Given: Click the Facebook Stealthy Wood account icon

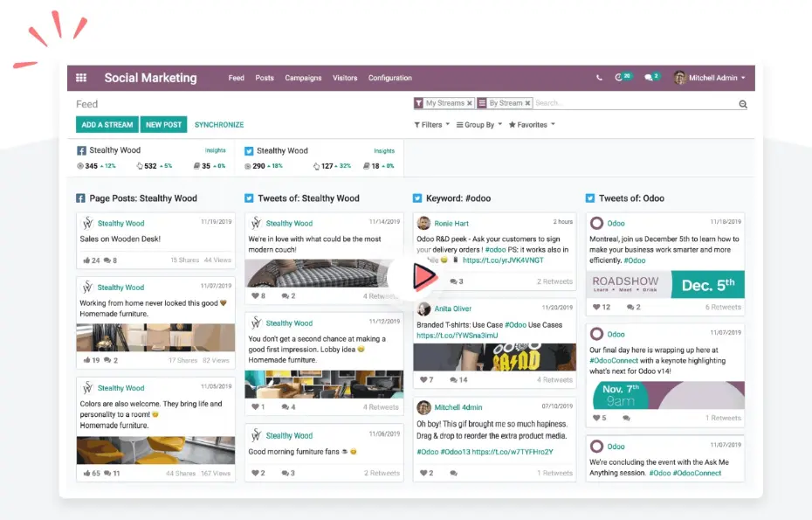Looking at the screenshot, I should (x=81, y=150).
